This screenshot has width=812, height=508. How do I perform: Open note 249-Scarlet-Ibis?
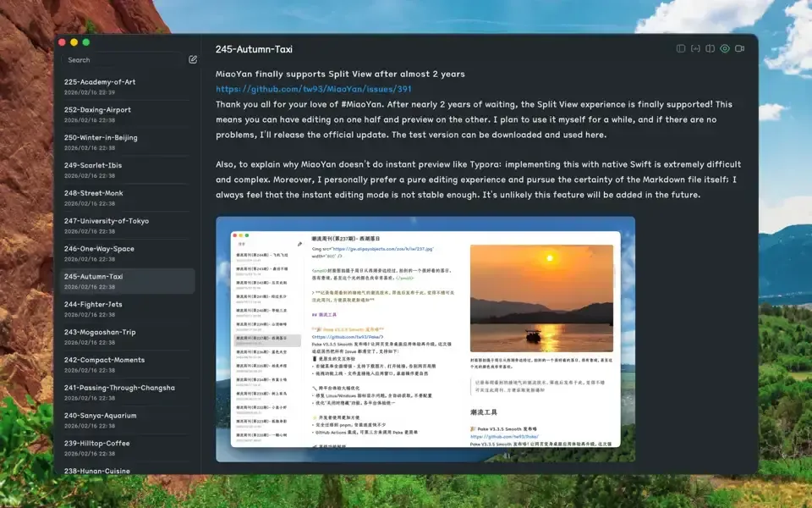coord(128,170)
